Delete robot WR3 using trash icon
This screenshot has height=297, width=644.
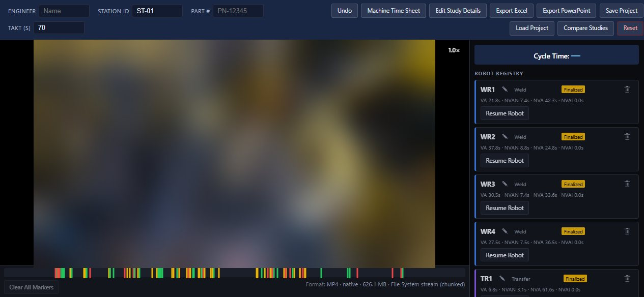coord(627,184)
